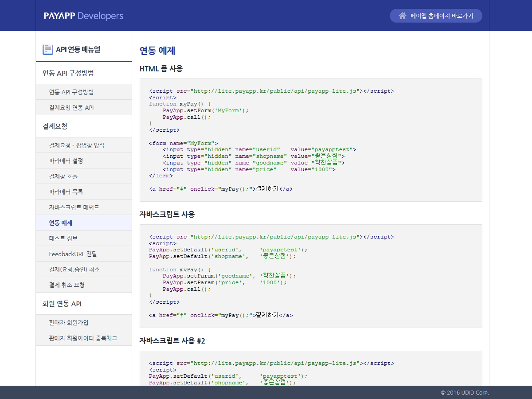
Task: Open 연동 API 구성방법 section header
Action: [84, 73]
